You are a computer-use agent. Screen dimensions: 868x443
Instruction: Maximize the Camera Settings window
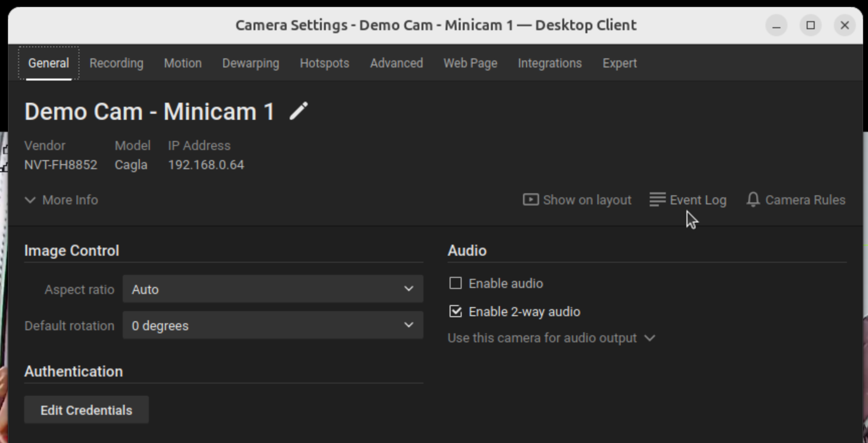point(811,25)
